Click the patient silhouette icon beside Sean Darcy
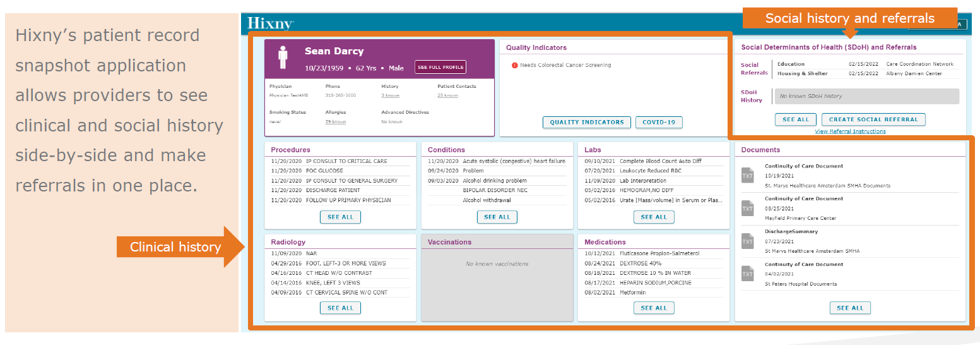Screen dimensions: 980x345 (283, 57)
